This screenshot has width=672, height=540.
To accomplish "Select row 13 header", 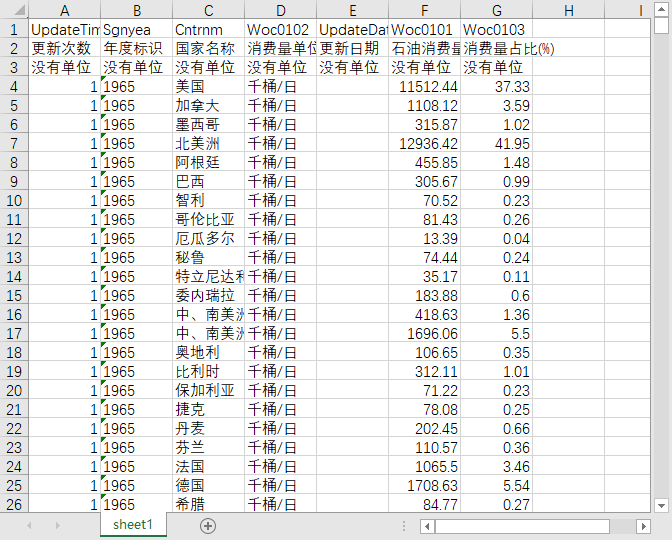I will pos(14,257).
